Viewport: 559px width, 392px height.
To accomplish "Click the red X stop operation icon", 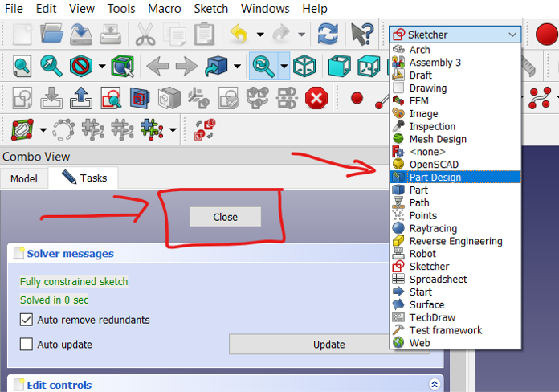I will (316, 98).
